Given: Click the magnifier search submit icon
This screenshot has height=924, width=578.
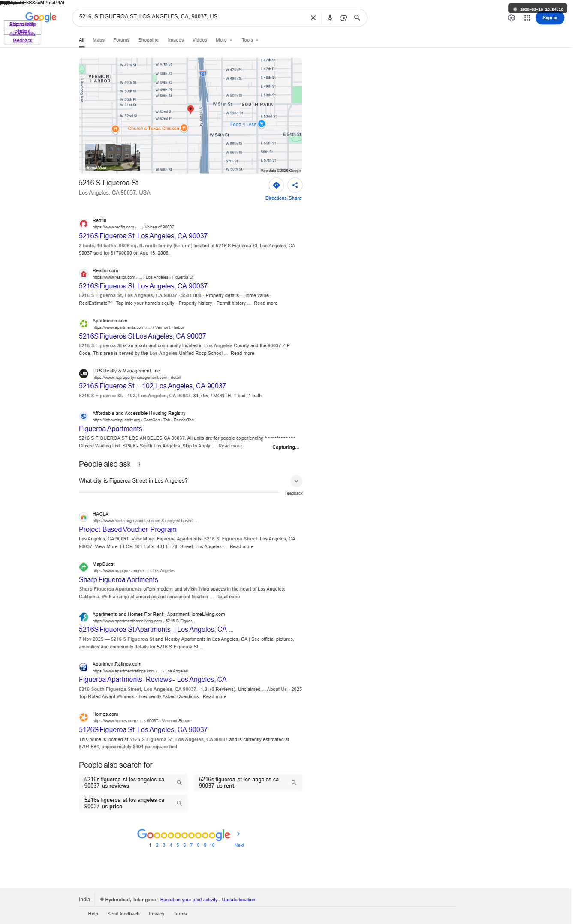Looking at the screenshot, I should pyautogui.click(x=357, y=18).
